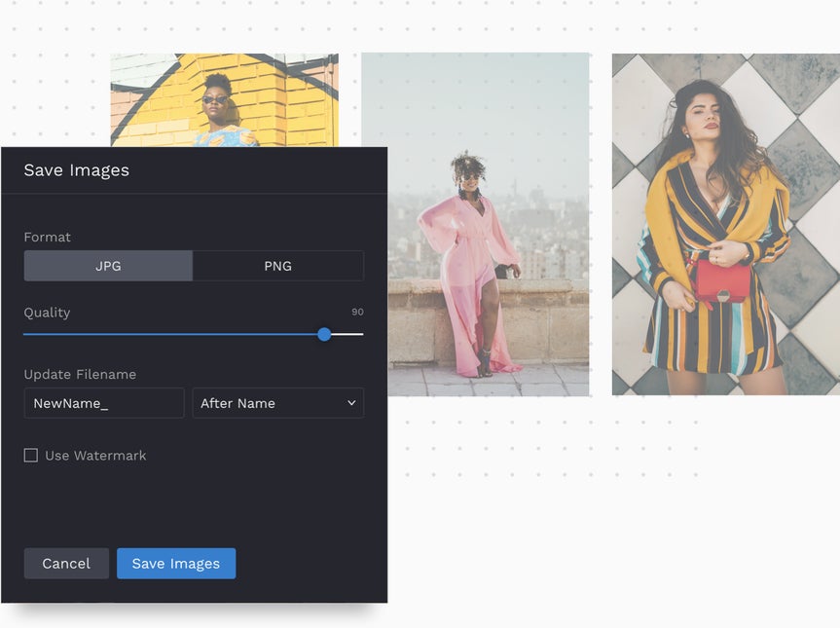Image resolution: width=840 pixels, height=628 pixels.
Task: Focus the NewName_ filename input field
Action: pyautogui.click(x=104, y=403)
